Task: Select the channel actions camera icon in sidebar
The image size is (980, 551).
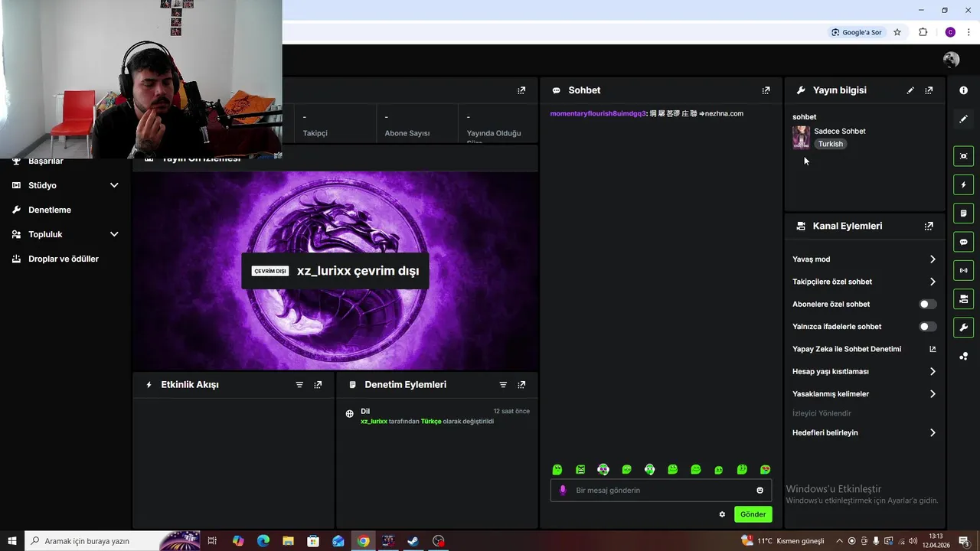Action: [x=963, y=298]
